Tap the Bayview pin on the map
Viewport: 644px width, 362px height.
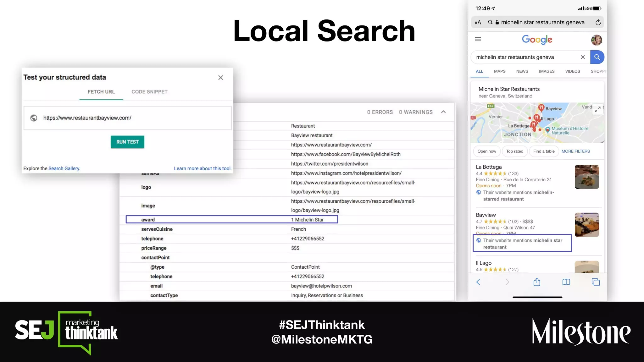[541, 108]
